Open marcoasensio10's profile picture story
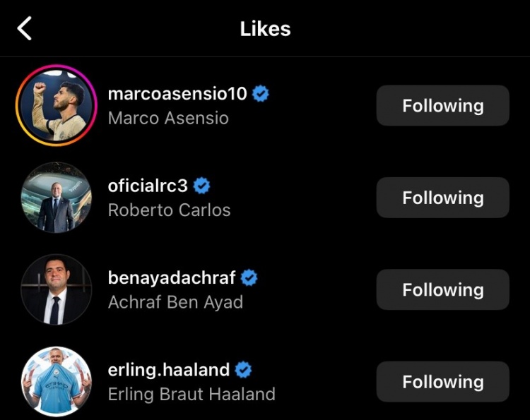The height and width of the screenshot is (420, 530). pos(56,105)
